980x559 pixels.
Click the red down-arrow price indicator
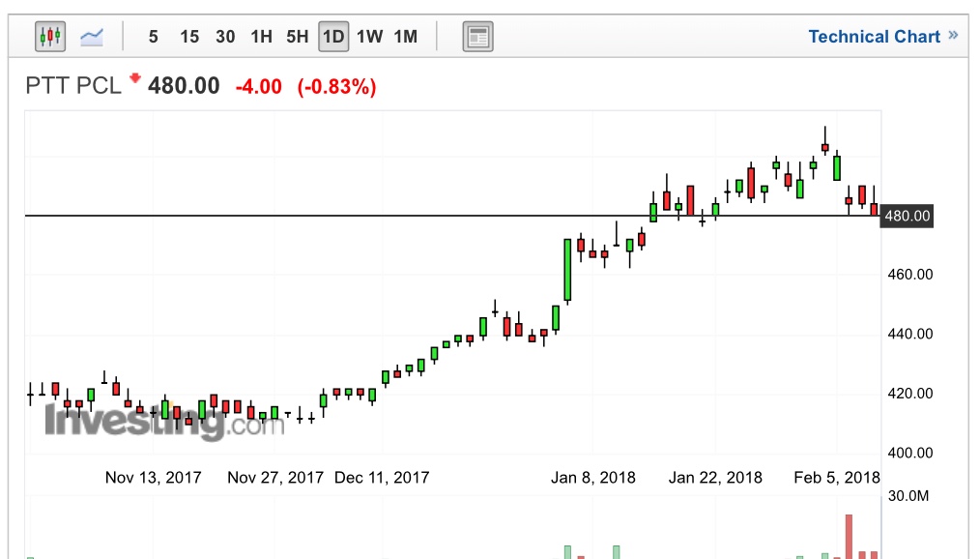(135, 78)
